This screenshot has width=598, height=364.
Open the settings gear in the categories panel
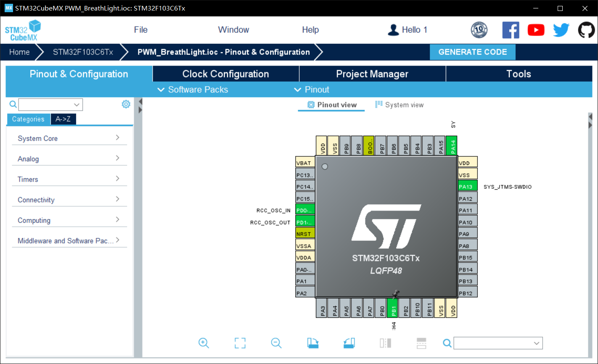coord(126,104)
